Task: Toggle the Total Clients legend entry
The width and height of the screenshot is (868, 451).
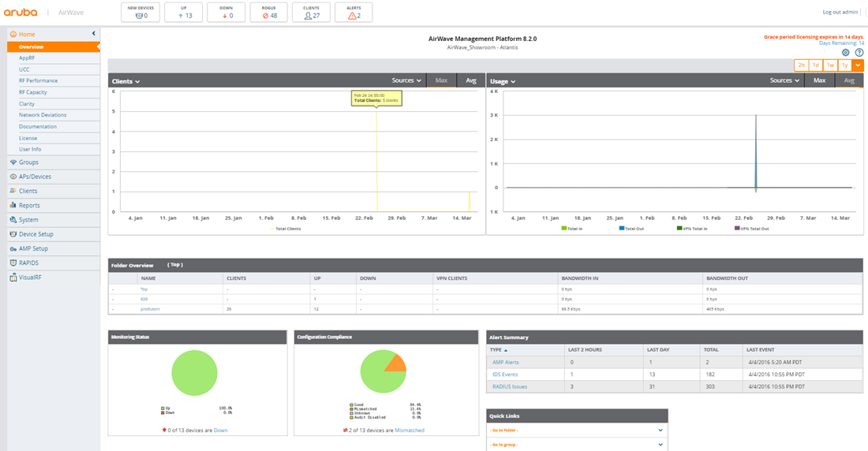Action: (x=286, y=229)
